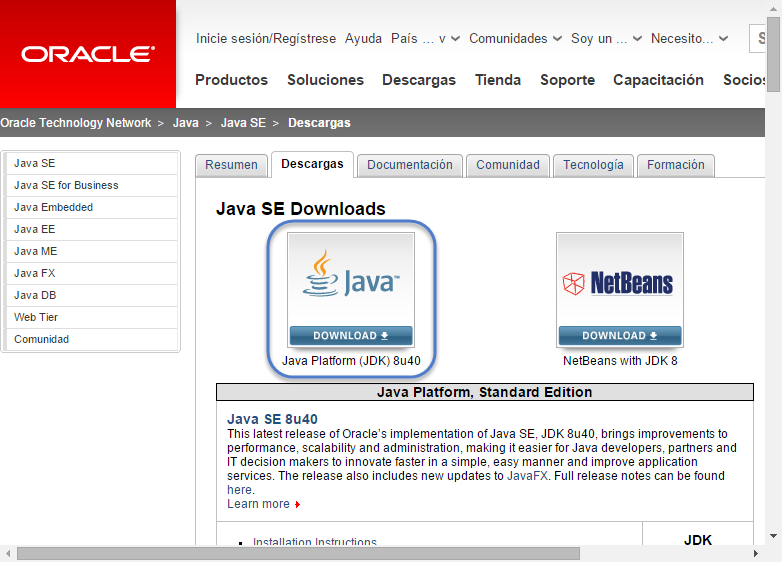
Task: Click the Java SE 8u40 heading link
Action: pos(272,419)
